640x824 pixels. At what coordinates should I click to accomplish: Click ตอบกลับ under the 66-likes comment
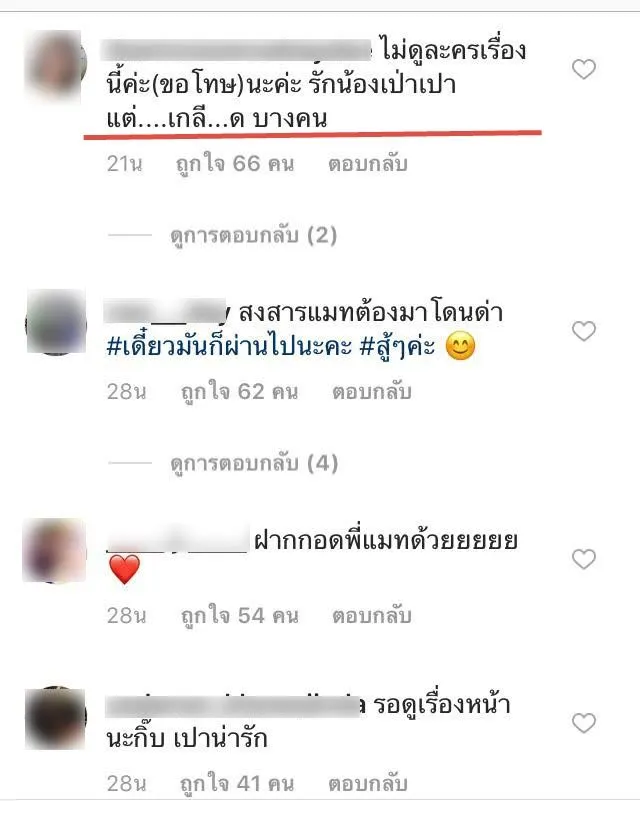368,164
